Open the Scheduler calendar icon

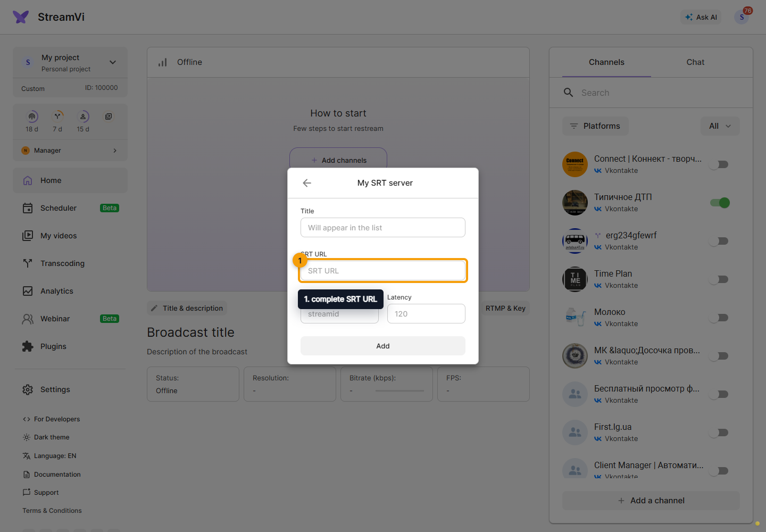(28, 208)
